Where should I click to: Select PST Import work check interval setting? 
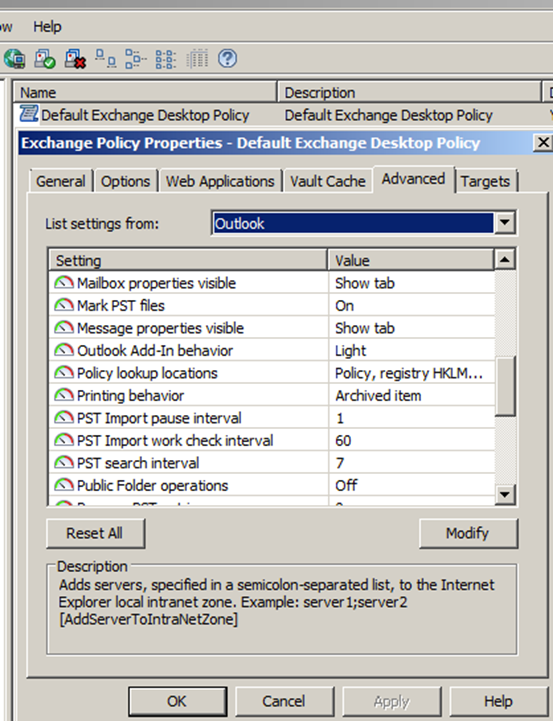coord(272,441)
